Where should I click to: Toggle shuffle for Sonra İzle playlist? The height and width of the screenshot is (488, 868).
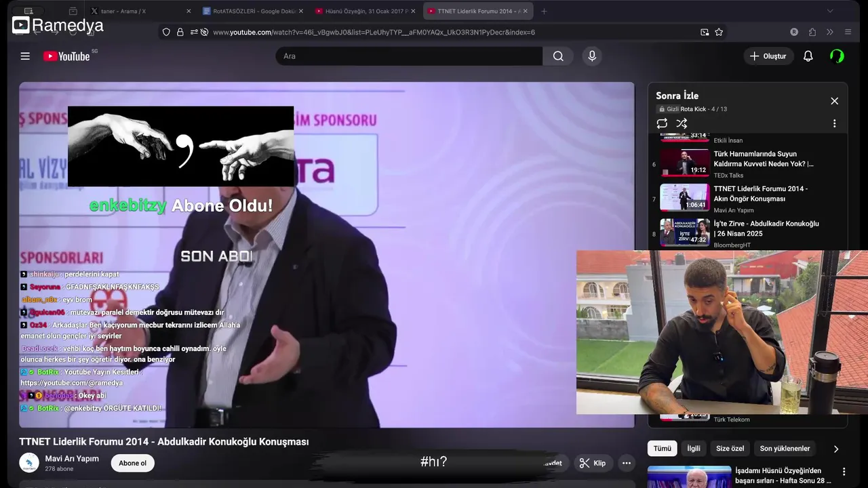(682, 123)
